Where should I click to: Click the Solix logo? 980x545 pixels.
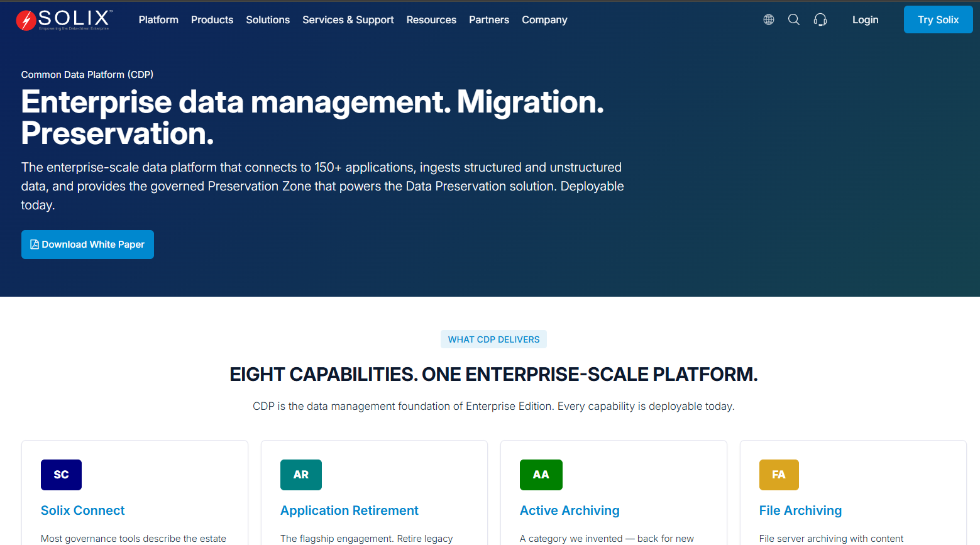pyautogui.click(x=64, y=20)
